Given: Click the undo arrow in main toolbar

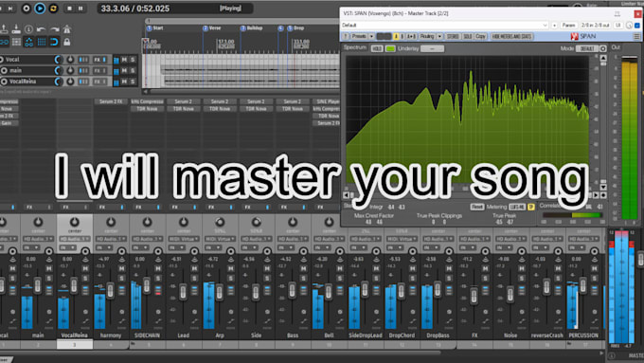Looking at the screenshot, I should coord(41,29).
